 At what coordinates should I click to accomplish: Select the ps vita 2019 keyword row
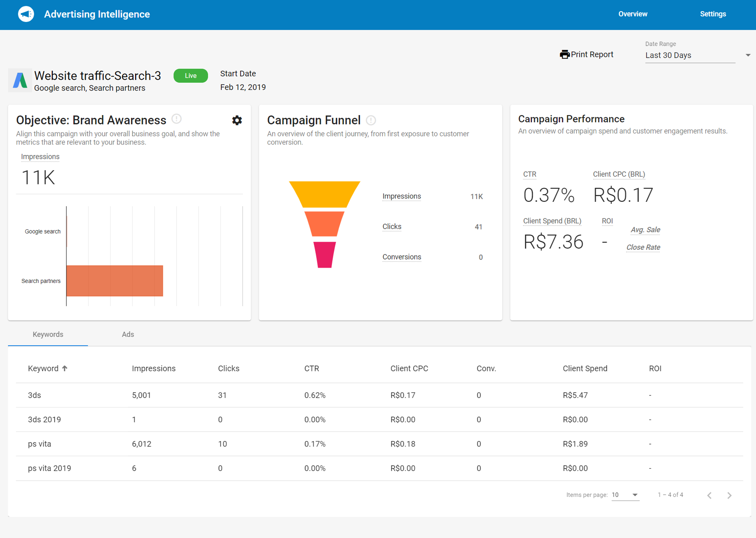(x=379, y=468)
